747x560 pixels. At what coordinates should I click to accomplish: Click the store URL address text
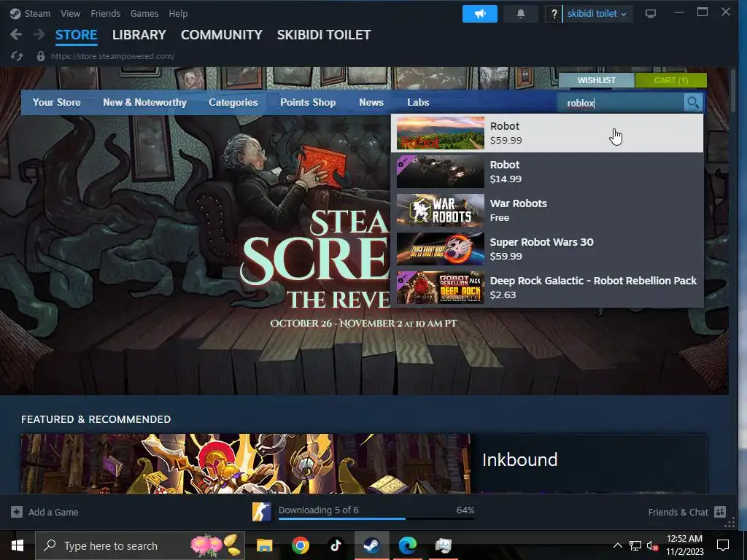click(112, 56)
